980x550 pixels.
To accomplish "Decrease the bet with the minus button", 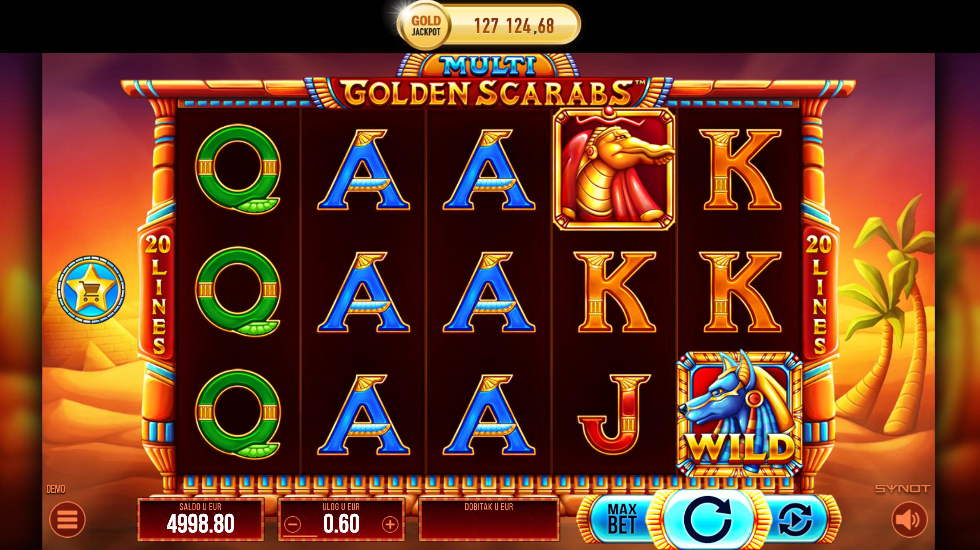I will pos(292,525).
